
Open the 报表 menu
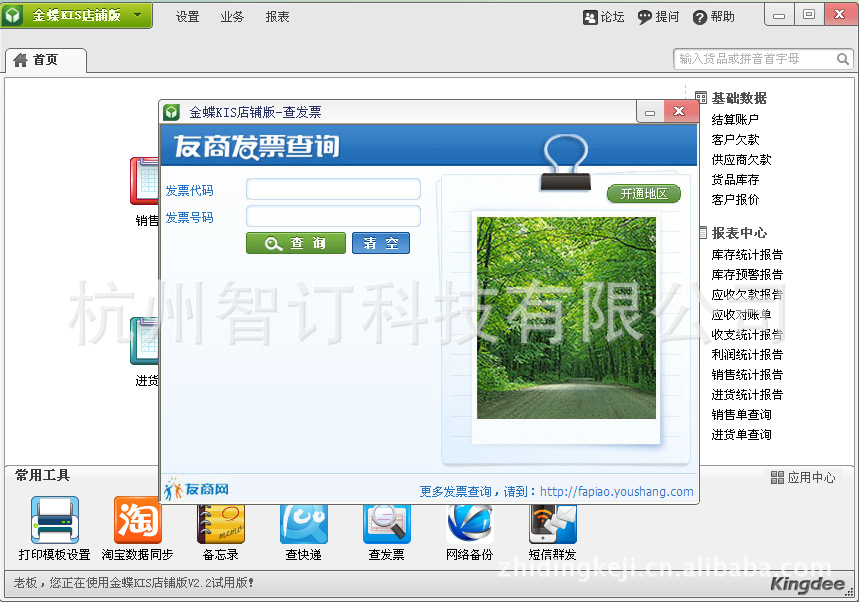coord(277,17)
